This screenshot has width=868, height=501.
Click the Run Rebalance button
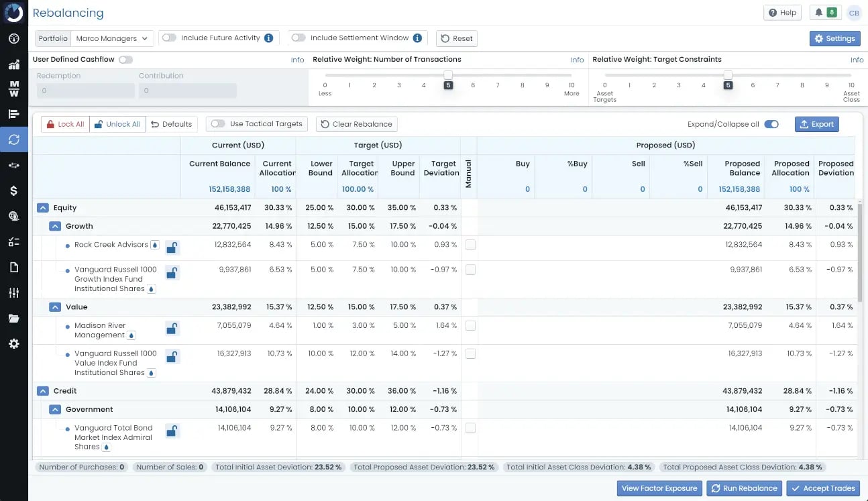pos(744,488)
